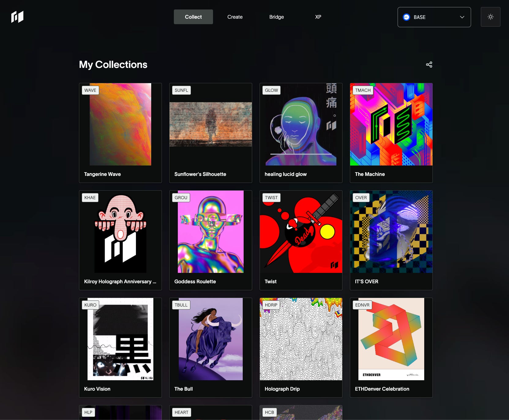The width and height of the screenshot is (509, 420).
Task: Click the TBULL symbol badge
Action: (x=181, y=305)
